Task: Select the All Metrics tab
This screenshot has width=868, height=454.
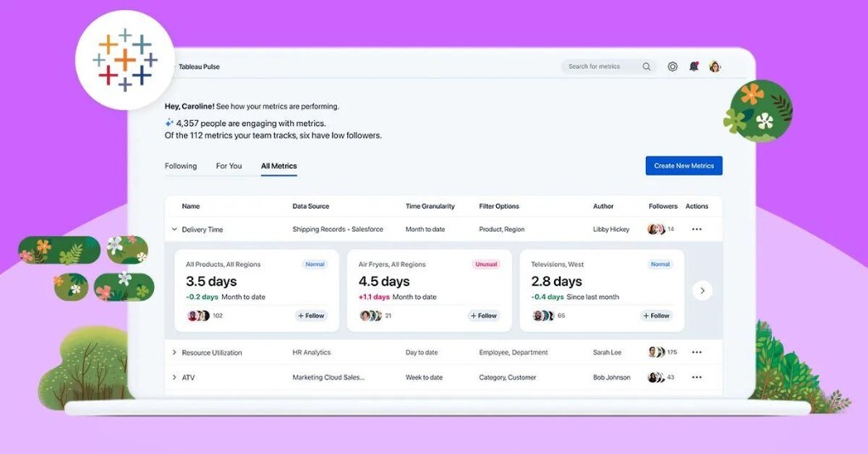Action: [x=279, y=166]
